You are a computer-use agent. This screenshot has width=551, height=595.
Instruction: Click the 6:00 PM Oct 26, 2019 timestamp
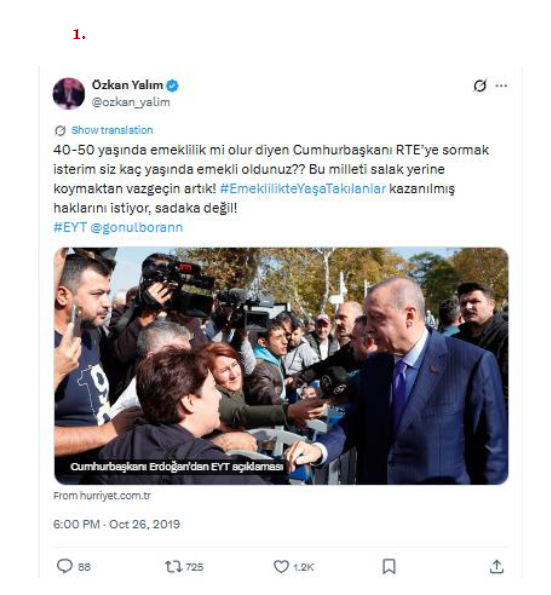pyautogui.click(x=116, y=524)
